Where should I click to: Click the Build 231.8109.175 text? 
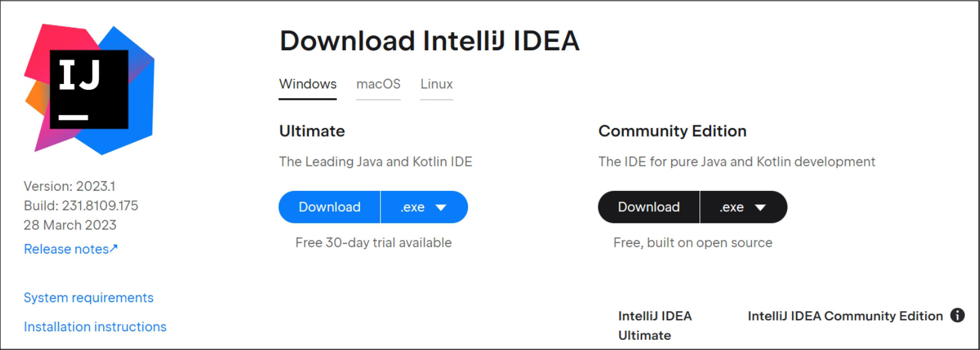click(x=81, y=205)
